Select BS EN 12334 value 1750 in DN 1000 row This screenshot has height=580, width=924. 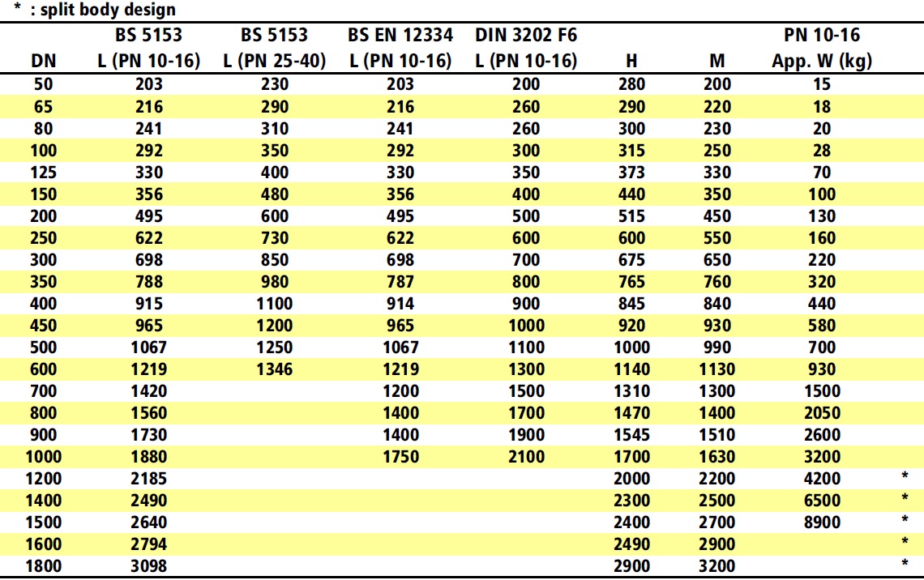tap(400, 456)
